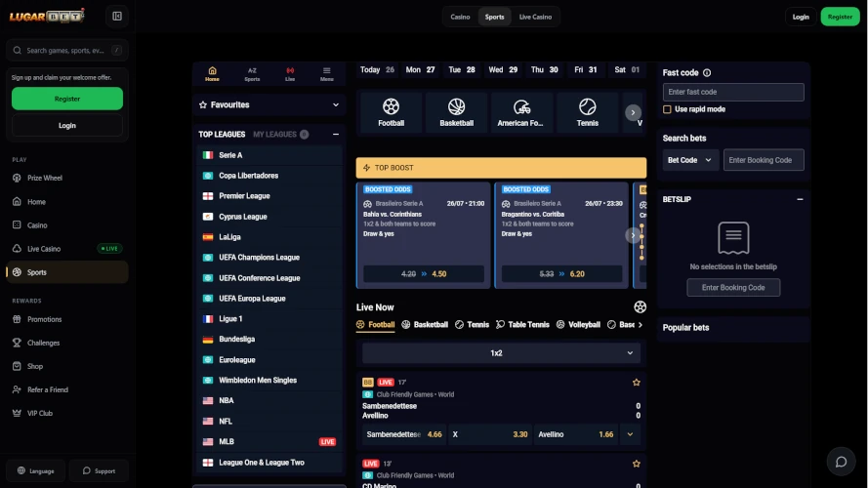Favourite the CD Marino match star

(636, 464)
